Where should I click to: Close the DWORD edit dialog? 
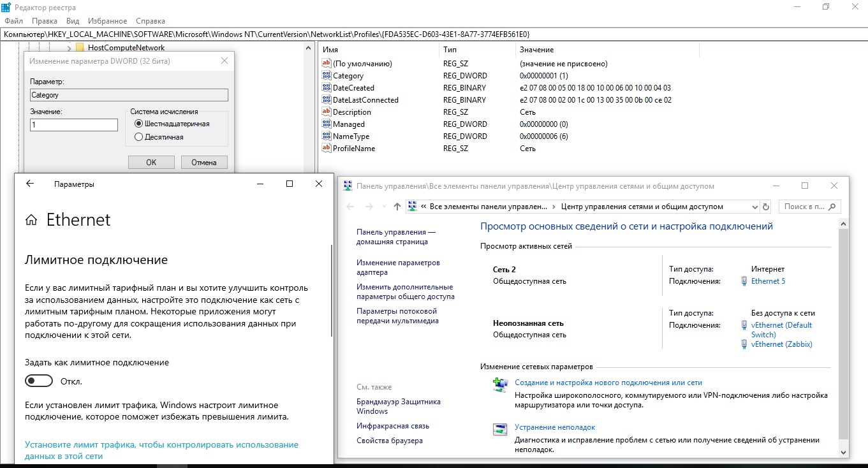coord(224,61)
